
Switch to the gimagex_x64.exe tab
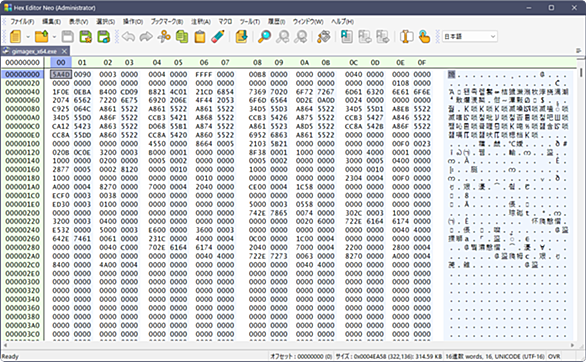34,51
